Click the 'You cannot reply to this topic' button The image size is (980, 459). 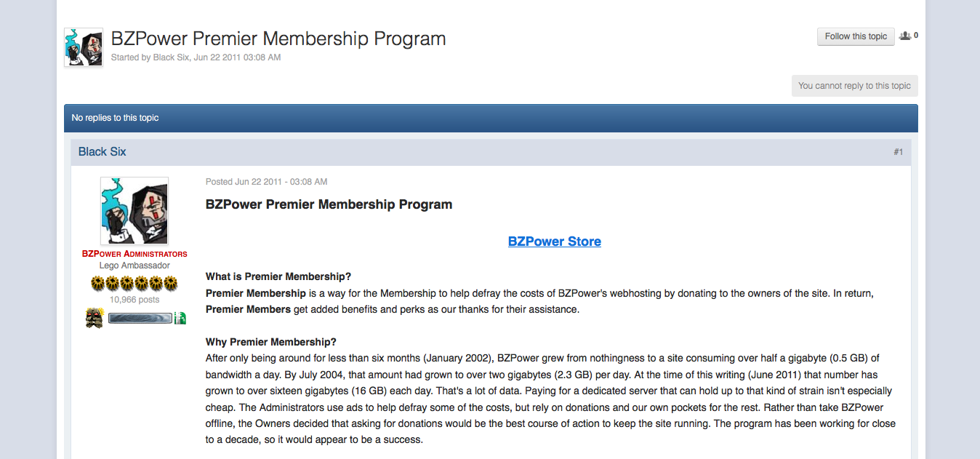click(854, 86)
